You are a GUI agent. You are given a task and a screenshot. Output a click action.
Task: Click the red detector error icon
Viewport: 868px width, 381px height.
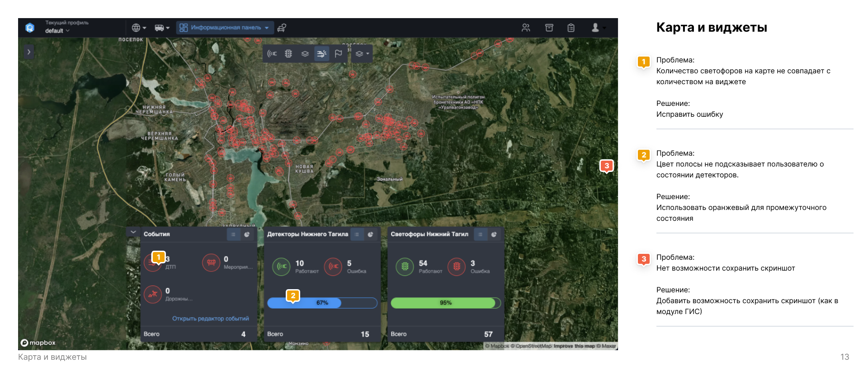point(333,267)
